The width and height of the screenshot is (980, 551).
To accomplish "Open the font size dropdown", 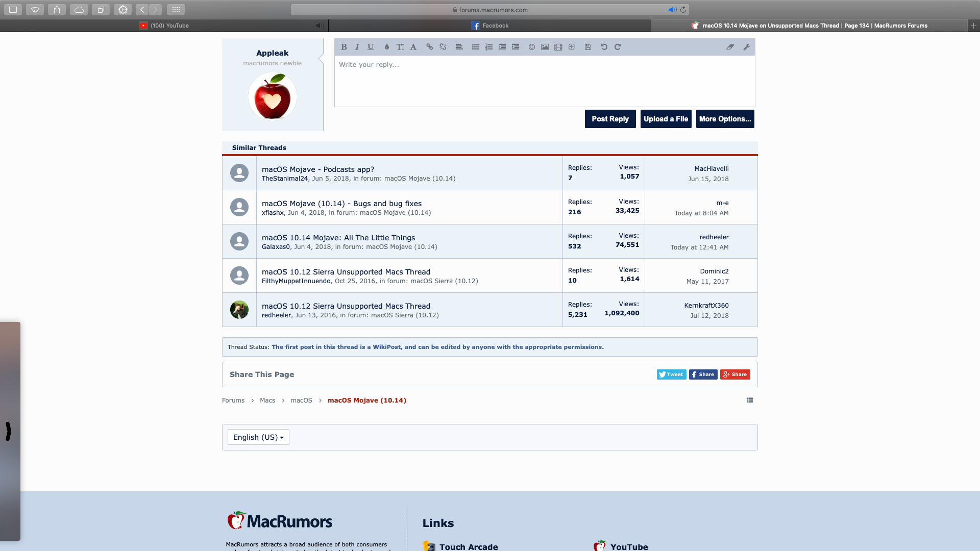I will (400, 47).
